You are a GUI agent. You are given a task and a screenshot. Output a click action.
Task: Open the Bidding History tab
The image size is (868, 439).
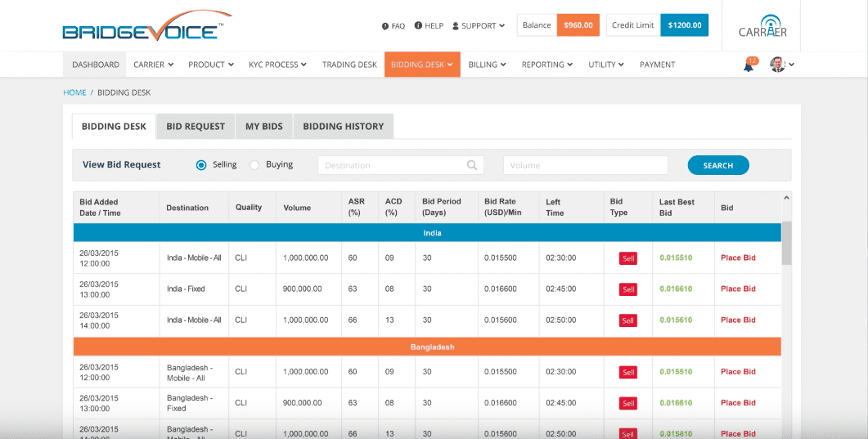click(343, 127)
